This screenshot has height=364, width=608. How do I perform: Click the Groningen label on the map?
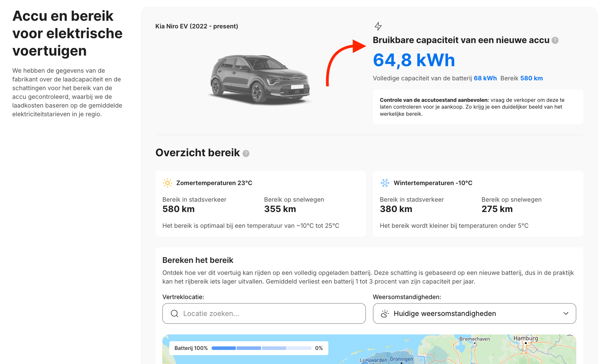pos(401,359)
